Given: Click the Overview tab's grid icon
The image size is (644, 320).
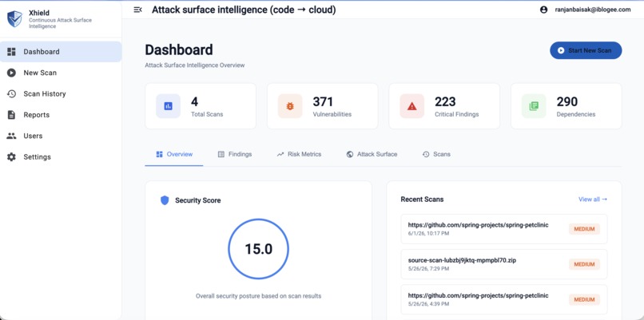Looking at the screenshot, I should coord(160,154).
